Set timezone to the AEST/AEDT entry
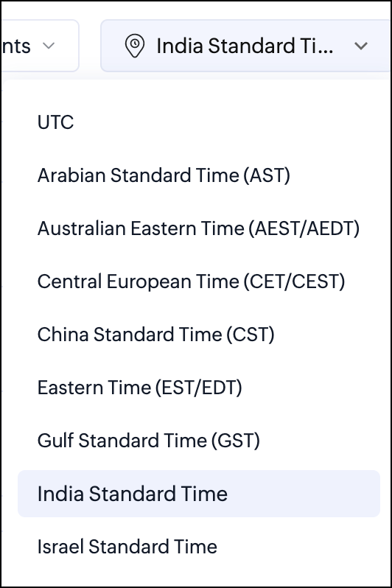392x588 pixels. (199, 228)
